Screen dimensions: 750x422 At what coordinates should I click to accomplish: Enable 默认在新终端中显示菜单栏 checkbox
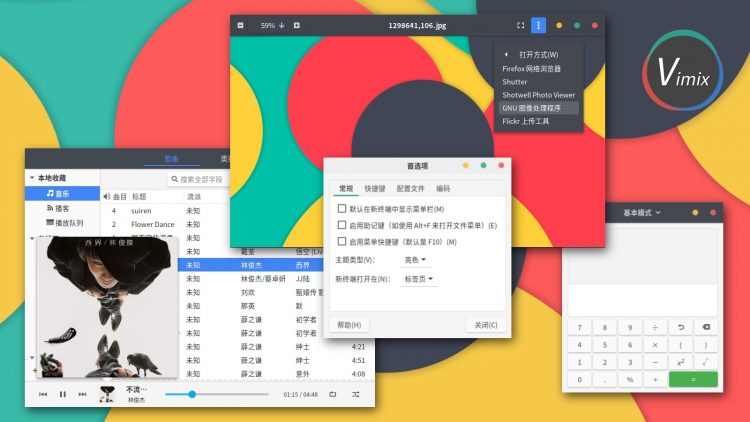(342, 209)
